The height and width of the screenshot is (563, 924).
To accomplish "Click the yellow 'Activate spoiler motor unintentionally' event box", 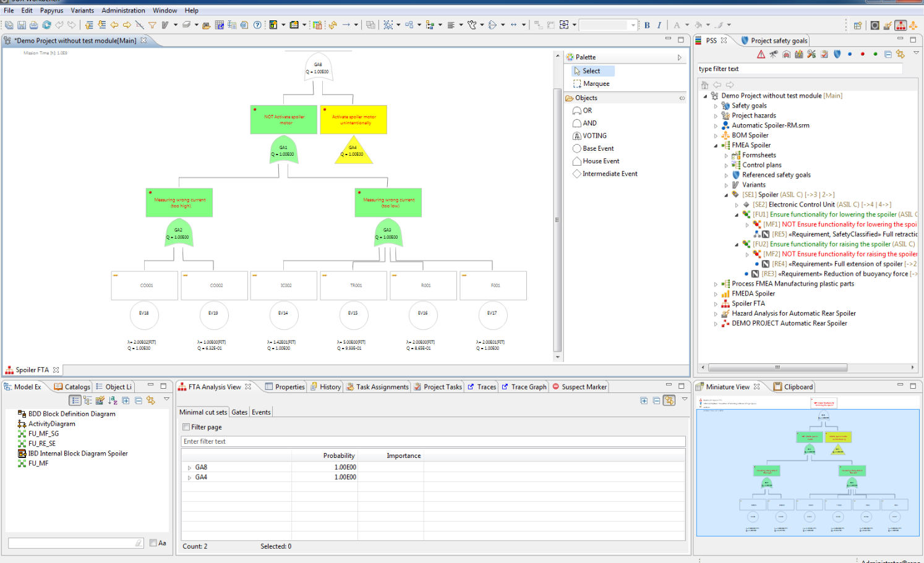I will pyautogui.click(x=354, y=120).
